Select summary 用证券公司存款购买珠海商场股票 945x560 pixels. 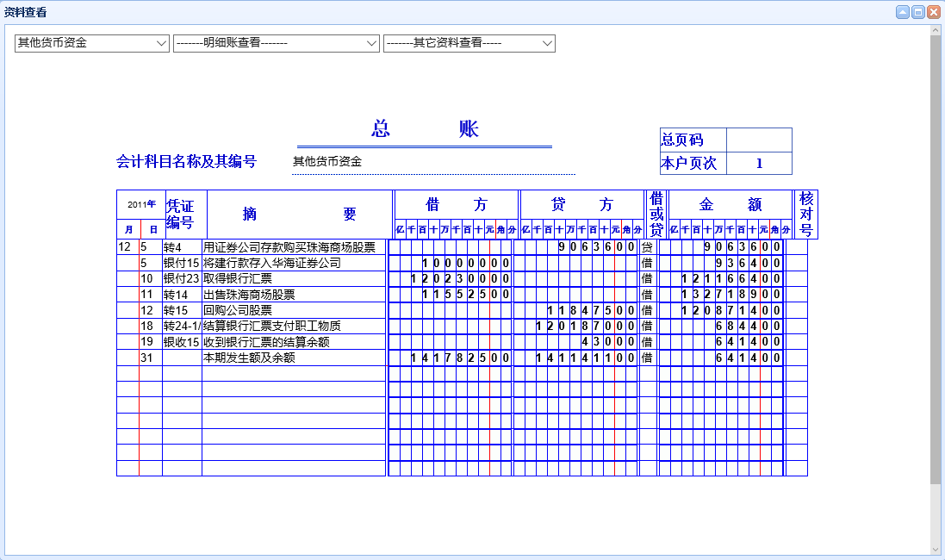coord(289,247)
